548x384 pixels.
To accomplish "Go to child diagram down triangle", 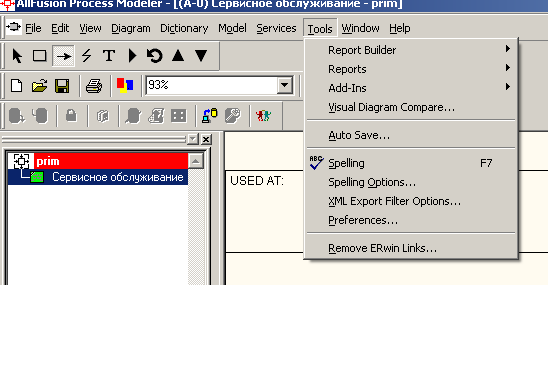I will click(201, 56).
